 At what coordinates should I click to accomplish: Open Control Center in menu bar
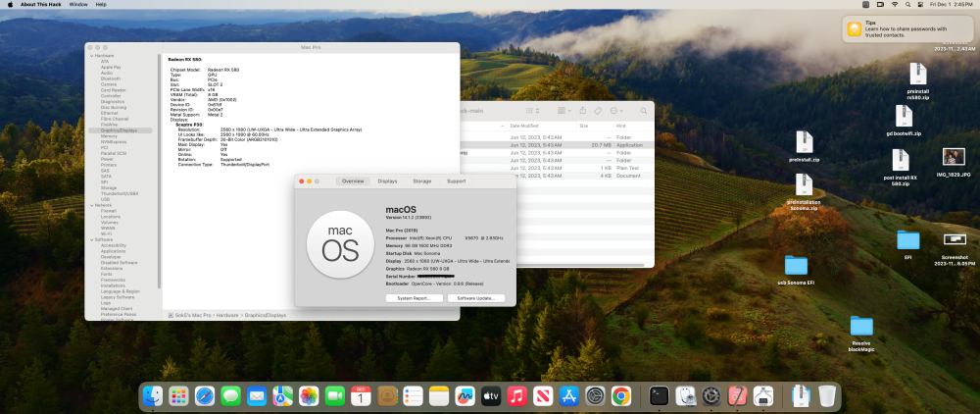point(920,4)
